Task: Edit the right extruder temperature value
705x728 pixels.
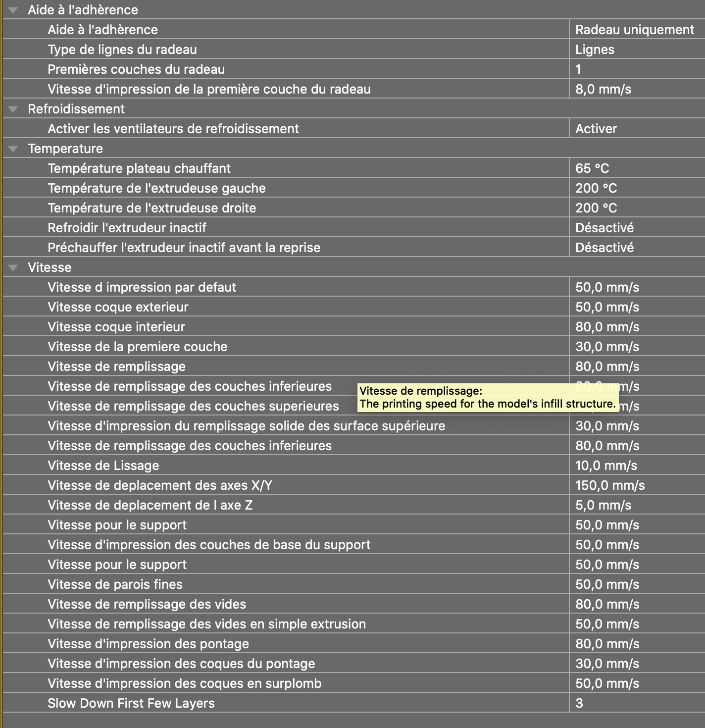Action: coord(596,208)
